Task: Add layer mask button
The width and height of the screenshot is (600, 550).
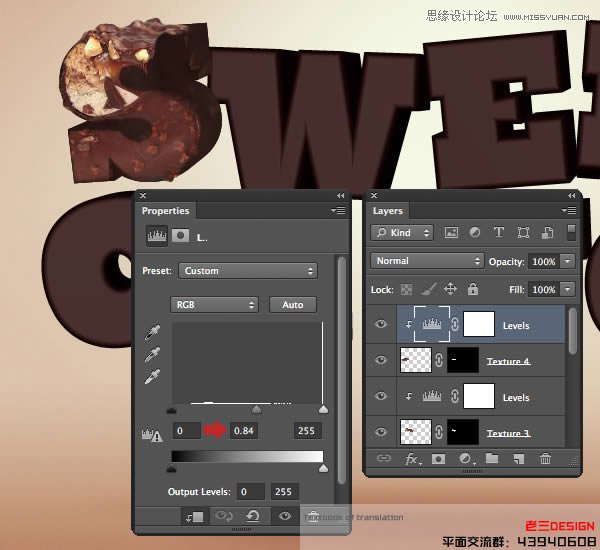Action: click(x=438, y=459)
